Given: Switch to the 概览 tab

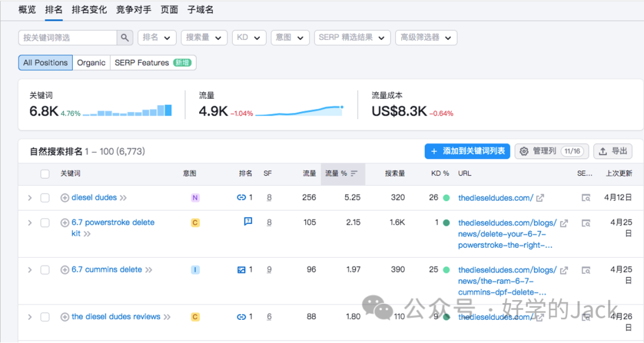Looking at the screenshot, I should click(27, 10).
